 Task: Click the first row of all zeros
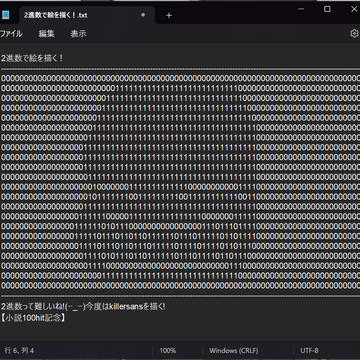pos(180,78)
